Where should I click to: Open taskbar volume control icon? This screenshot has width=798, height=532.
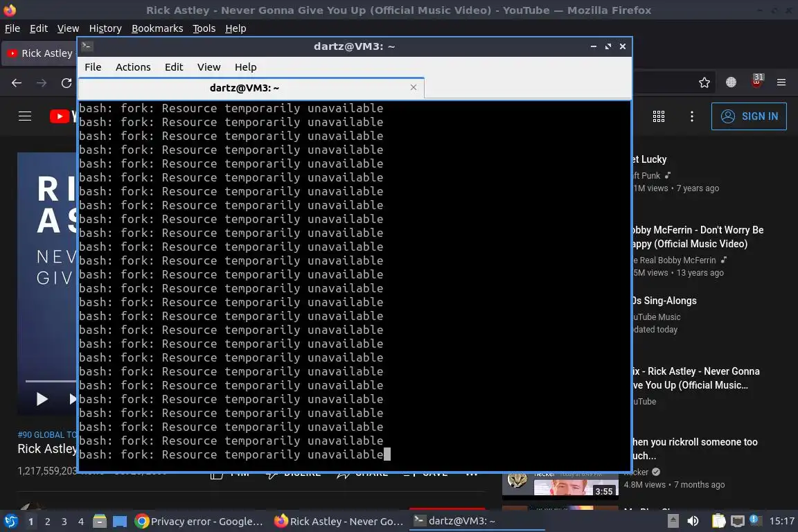pos(693,521)
